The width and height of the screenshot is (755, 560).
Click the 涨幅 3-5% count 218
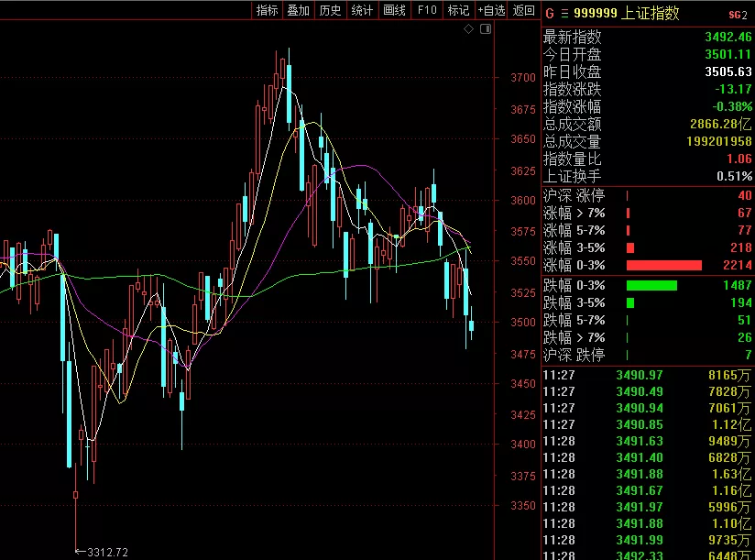[x=741, y=248]
